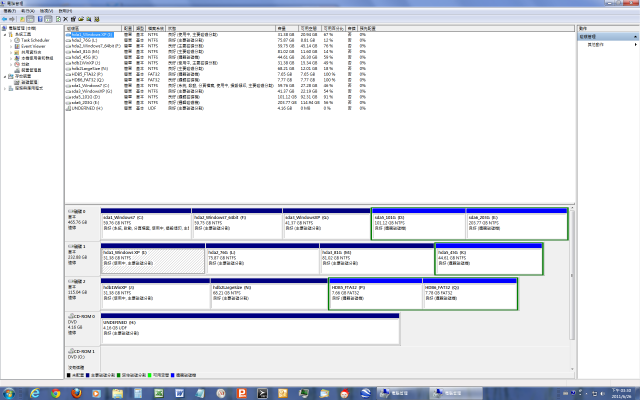
Task: Click the last toolbar icon for view settings
Action: tap(97, 19)
